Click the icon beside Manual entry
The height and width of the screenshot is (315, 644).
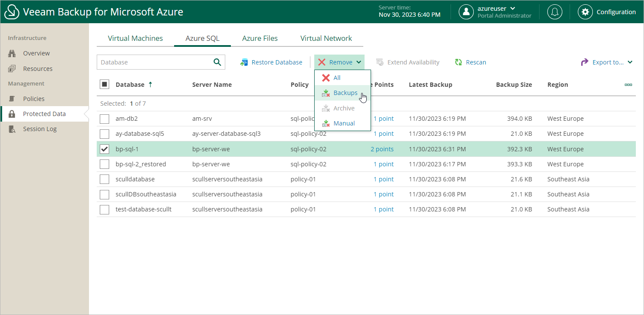pos(326,123)
